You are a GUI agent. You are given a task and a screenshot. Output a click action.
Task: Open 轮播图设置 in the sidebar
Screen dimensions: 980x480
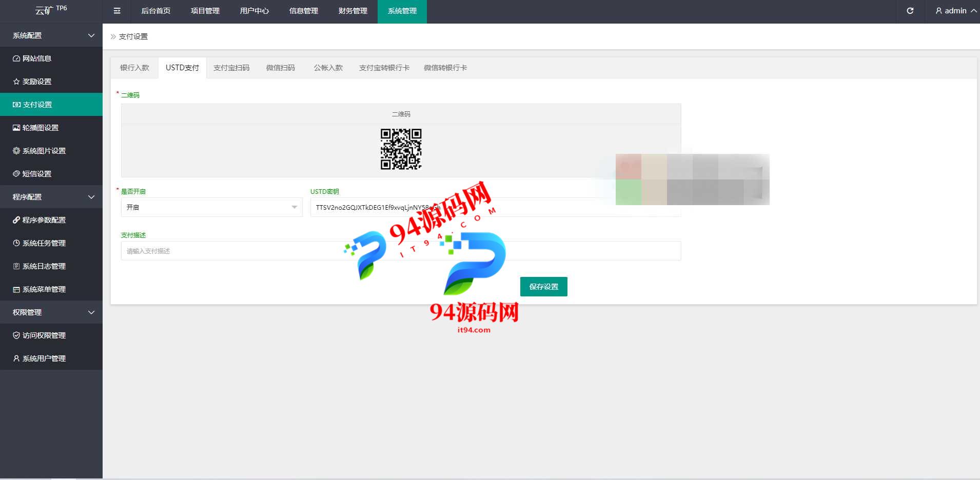pos(51,128)
